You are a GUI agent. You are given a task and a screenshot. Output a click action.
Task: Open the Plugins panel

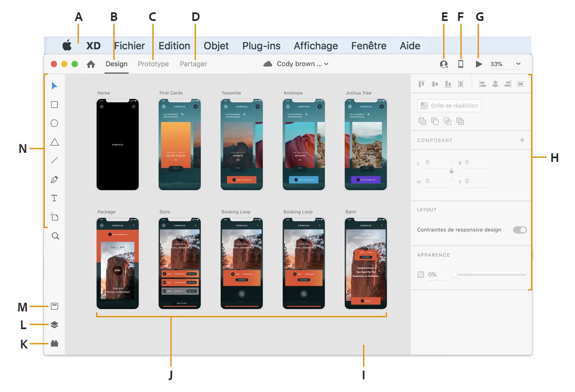[55, 344]
